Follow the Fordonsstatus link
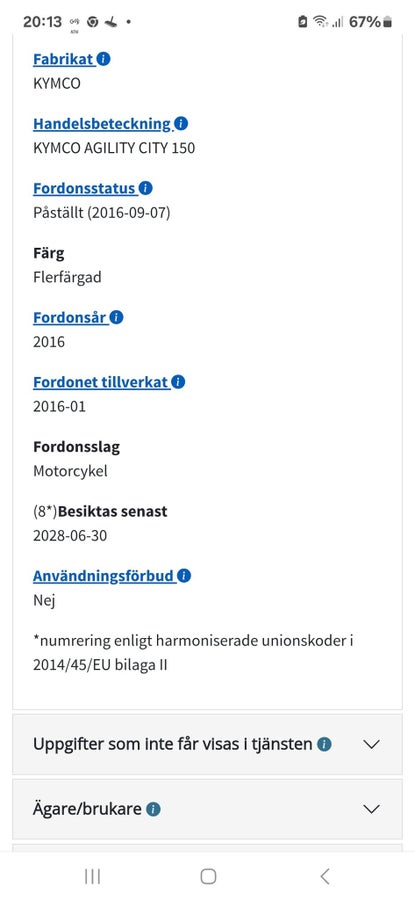 click(x=85, y=188)
